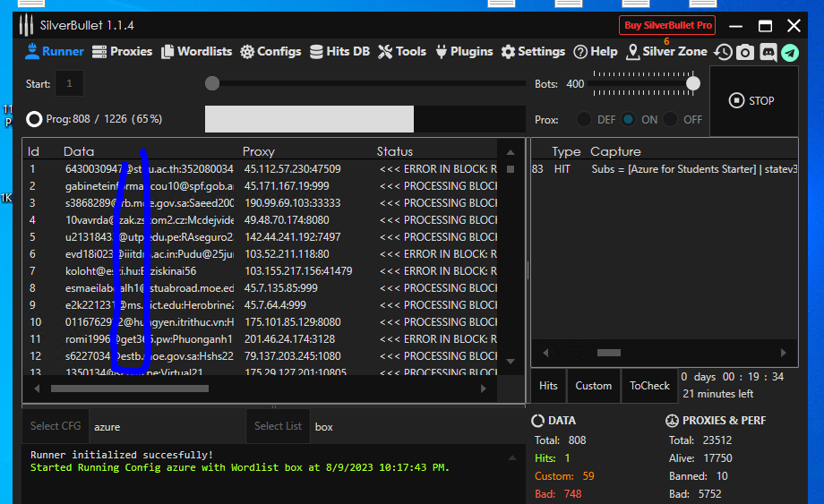This screenshot has height=504, width=824.
Task: Click the Data column header
Action: coord(79,151)
